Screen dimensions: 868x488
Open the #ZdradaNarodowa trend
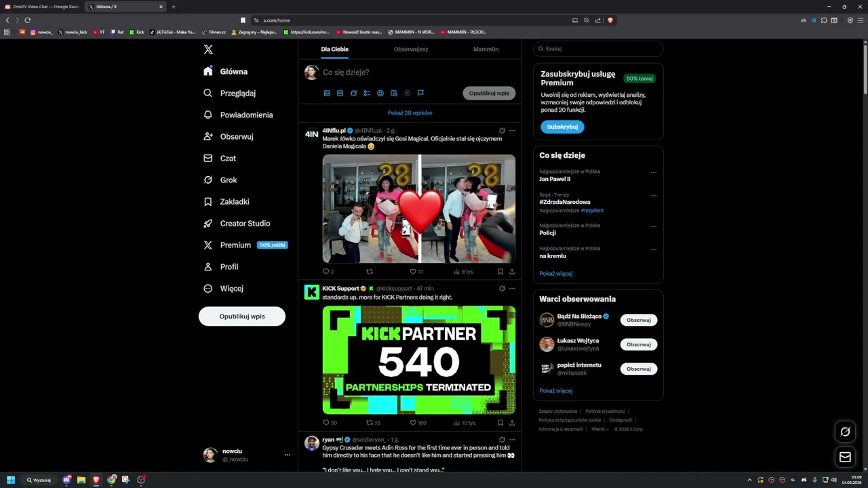click(x=565, y=202)
